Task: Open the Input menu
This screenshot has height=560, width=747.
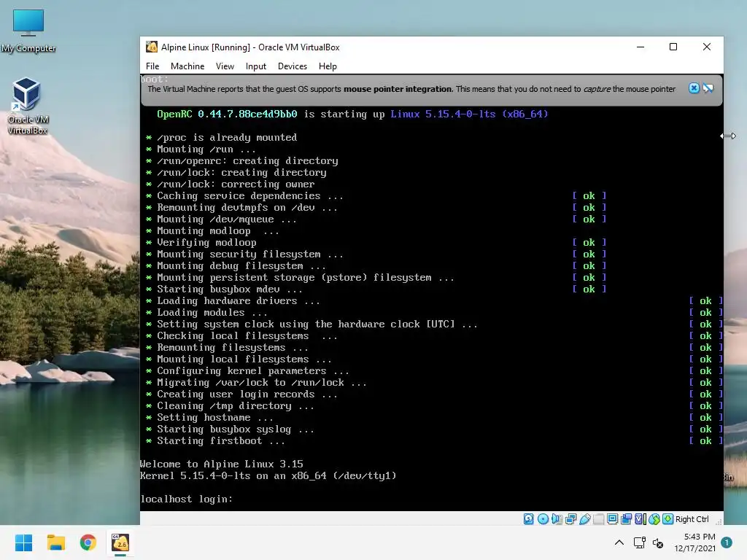Action: click(x=256, y=66)
